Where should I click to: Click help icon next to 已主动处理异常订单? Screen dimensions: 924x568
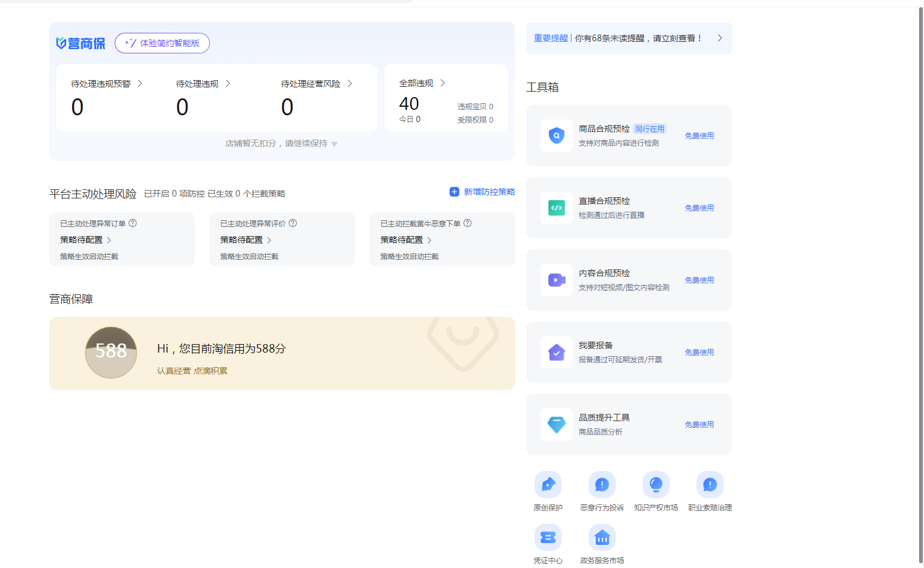pos(133,223)
